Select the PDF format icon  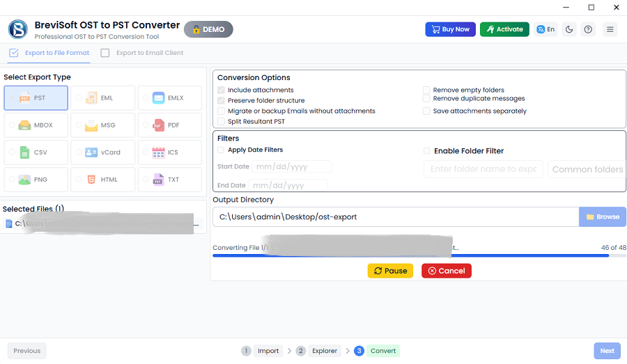pyautogui.click(x=158, y=125)
